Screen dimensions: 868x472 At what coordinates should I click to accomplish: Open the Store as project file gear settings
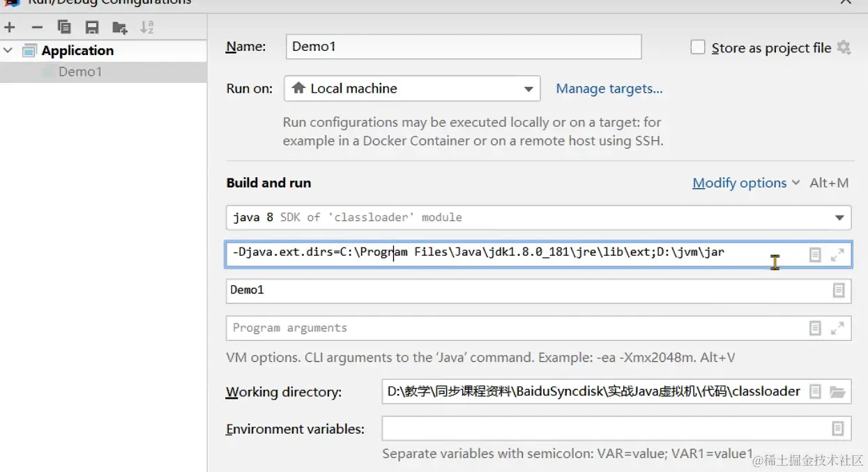pos(844,47)
